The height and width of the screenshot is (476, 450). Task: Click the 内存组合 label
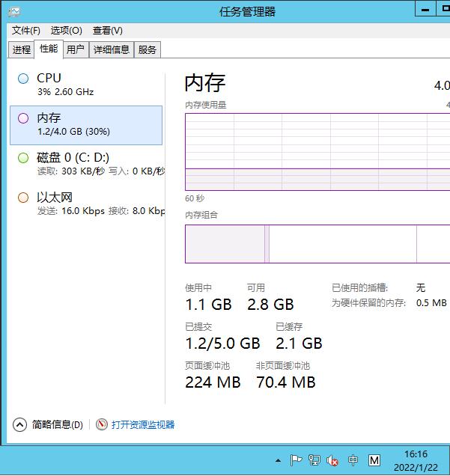pos(201,215)
